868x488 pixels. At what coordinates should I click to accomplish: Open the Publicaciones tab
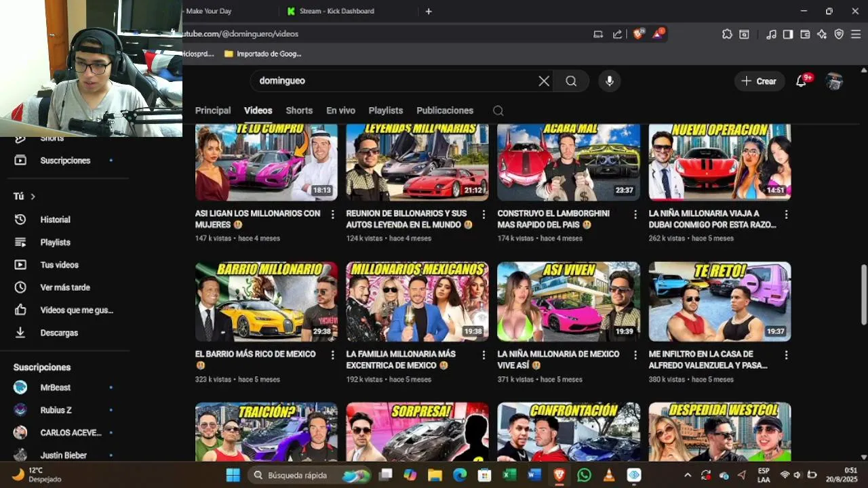(445, 110)
